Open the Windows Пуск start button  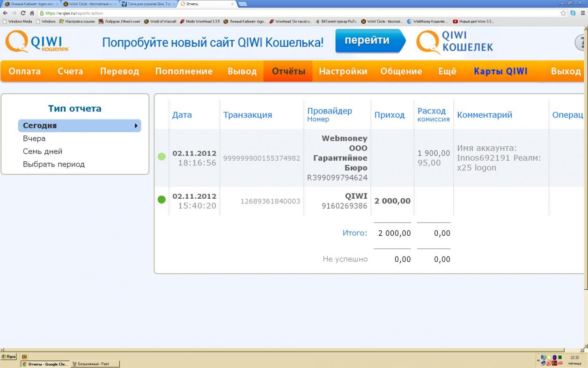pyautogui.click(x=9, y=357)
